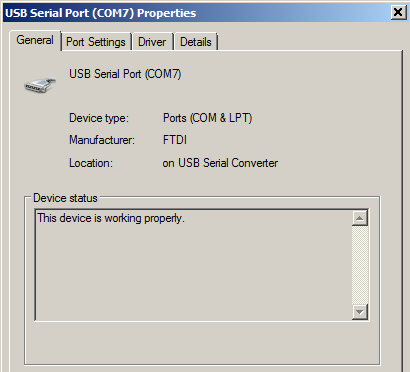
Task: Click the Location label
Action: coord(91,163)
